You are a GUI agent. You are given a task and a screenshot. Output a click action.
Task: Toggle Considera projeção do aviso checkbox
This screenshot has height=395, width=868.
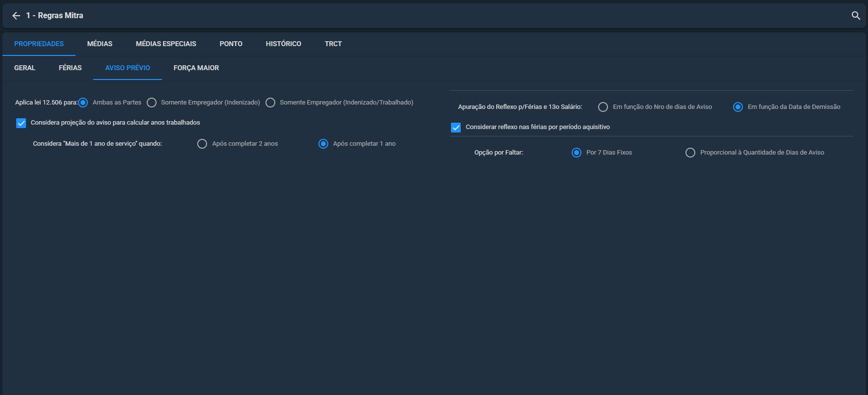coord(21,123)
